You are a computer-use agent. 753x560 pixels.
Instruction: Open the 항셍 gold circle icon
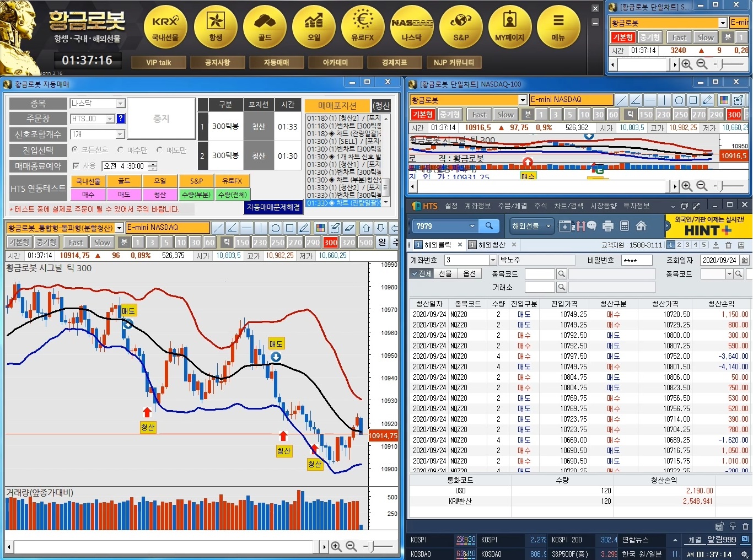click(x=216, y=26)
